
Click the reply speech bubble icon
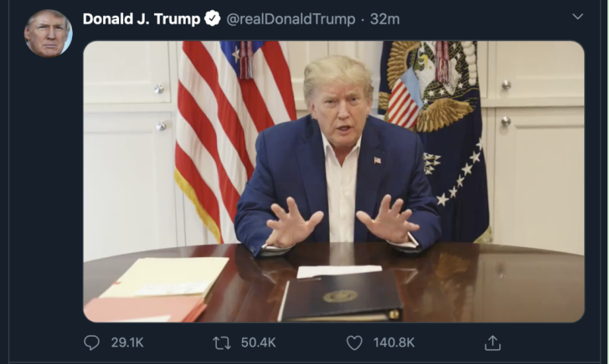click(92, 343)
